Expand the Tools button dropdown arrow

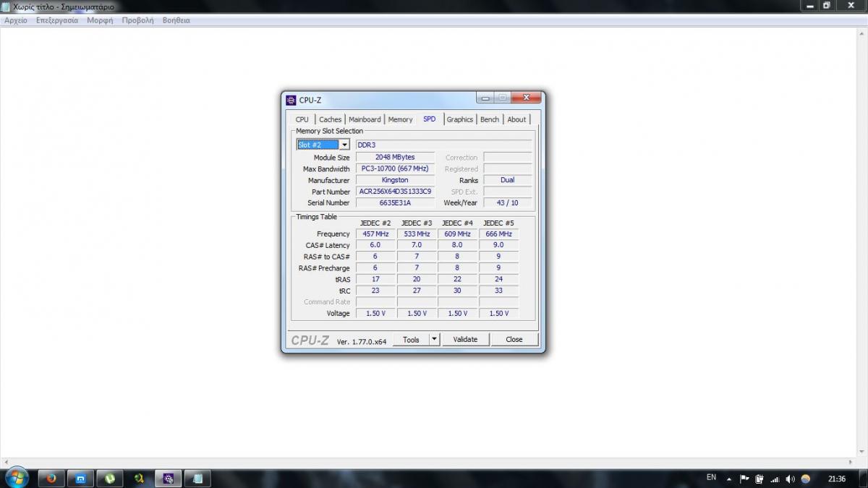(434, 339)
